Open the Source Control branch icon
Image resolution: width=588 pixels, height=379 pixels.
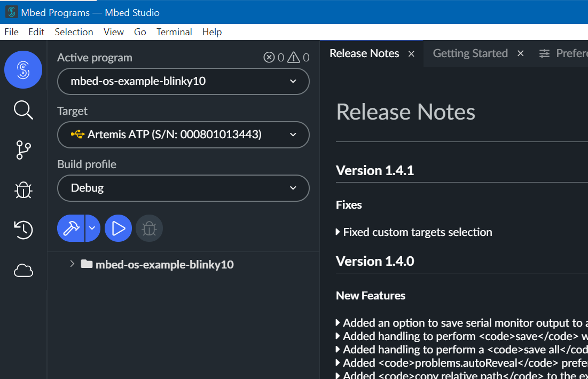23,150
